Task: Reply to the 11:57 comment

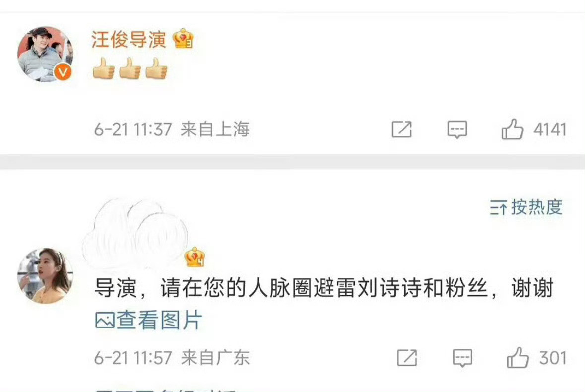Action: pos(462,358)
